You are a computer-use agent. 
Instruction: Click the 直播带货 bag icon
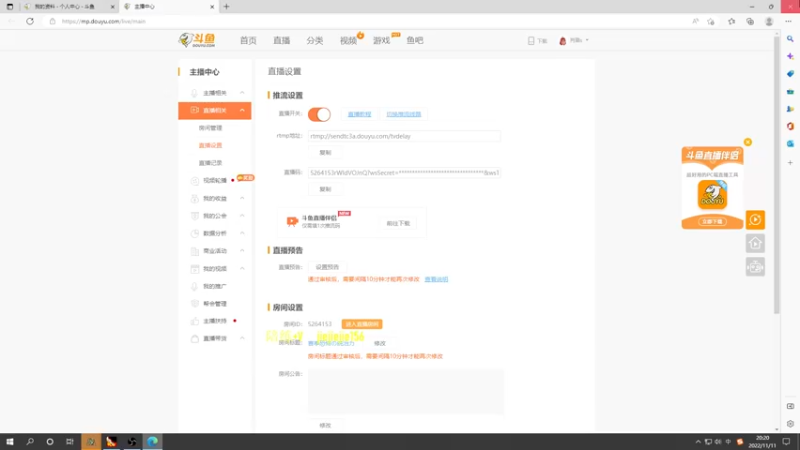tap(194, 339)
